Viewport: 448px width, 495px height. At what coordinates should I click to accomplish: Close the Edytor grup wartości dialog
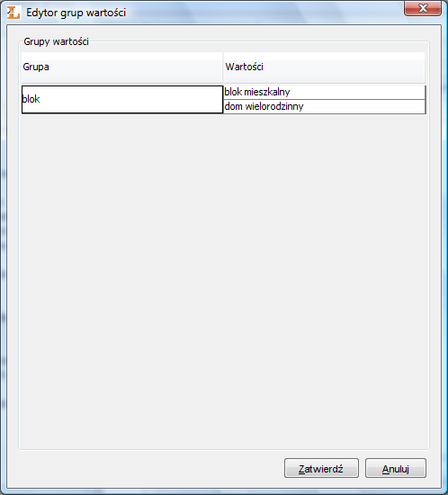(x=423, y=8)
